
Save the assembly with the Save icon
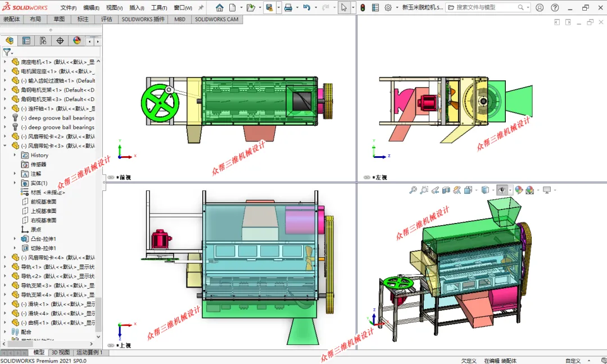click(x=269, y=7)
